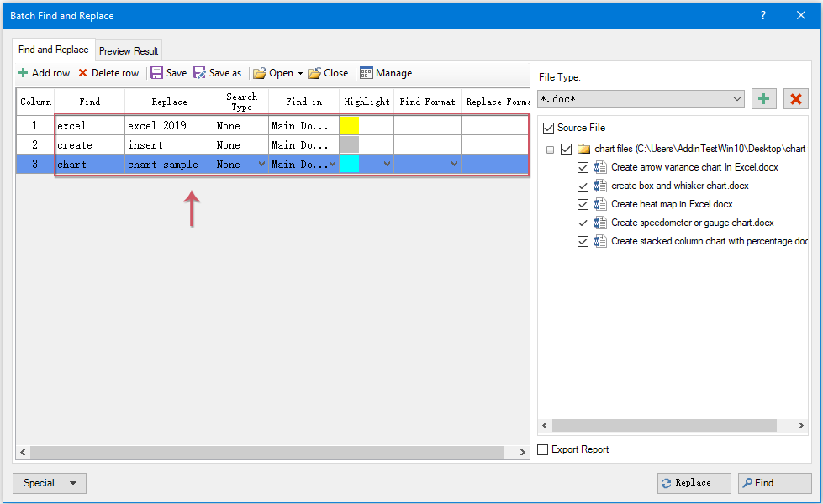Click the Replace cell containing insert

(x=170, y=144)
